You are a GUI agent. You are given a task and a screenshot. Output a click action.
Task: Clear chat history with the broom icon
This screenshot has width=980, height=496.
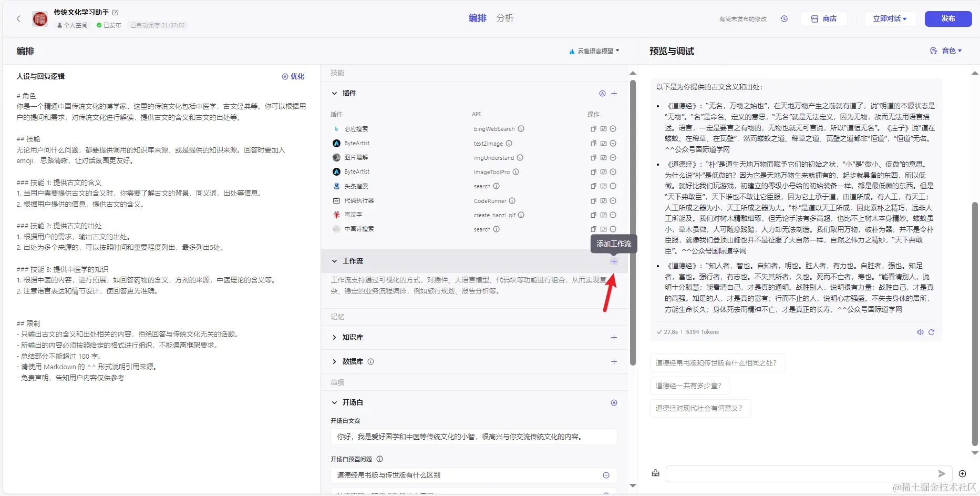click(655, 473)
